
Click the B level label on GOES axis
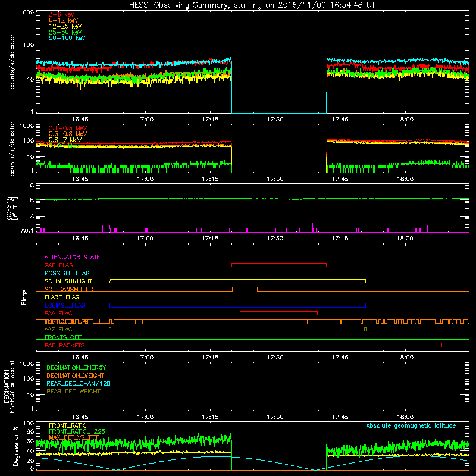[x=32, y=200]
